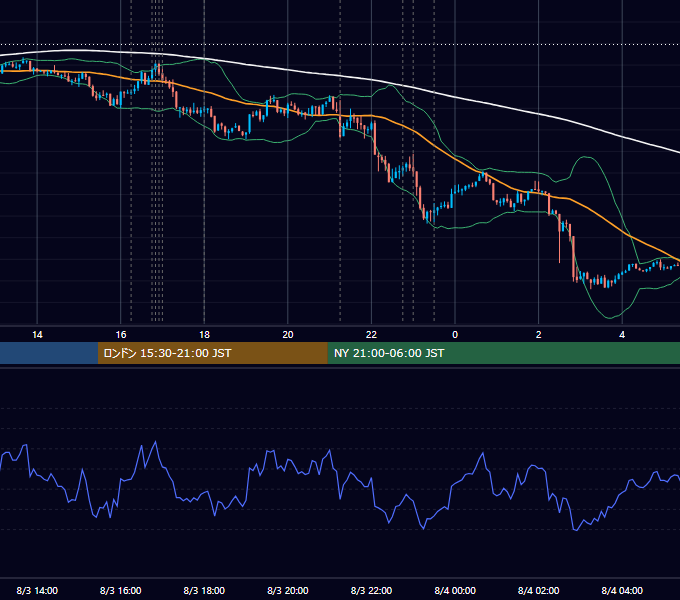Image resolution: width=680 pixels, height=600 pixels.
Task: Click the blue session bar before London
Action: tap(49, 353)
